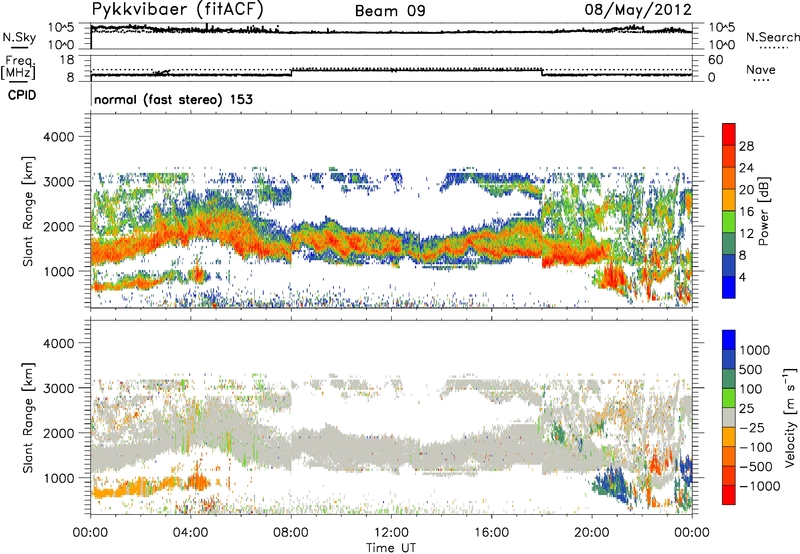800x554 pixels.
Task: Click the Velocity colorbar segment between -100 and -500
Action: click(x=729, y=456)
